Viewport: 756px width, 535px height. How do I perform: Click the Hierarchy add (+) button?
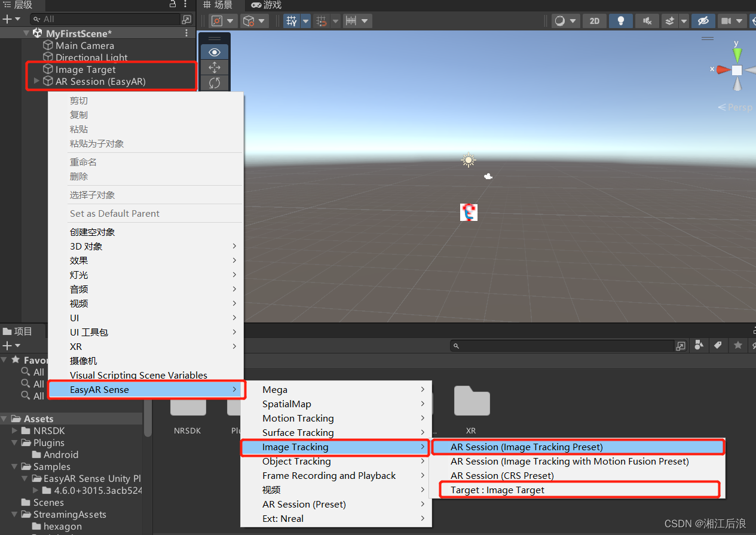[7, 19]
